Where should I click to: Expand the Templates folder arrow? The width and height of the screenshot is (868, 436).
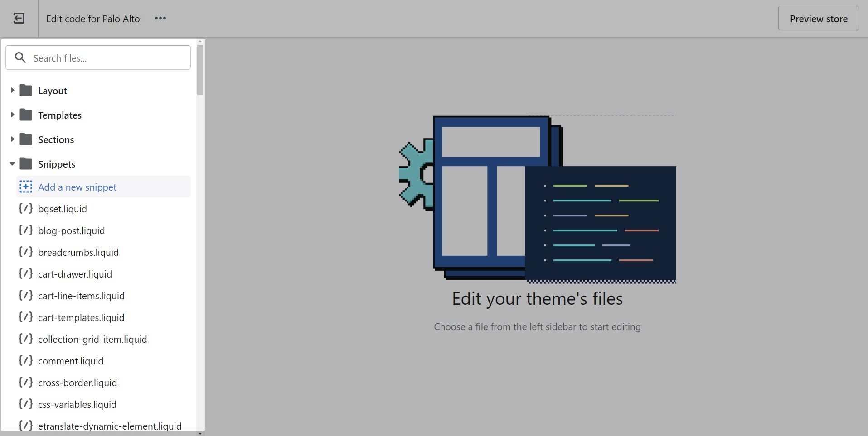coord(12,115)
